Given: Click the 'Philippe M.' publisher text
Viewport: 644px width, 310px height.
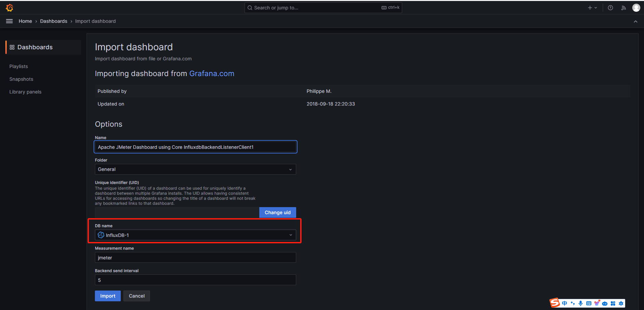Looking at the screenshot, I should pyautogui.click(x=319, y=91).
